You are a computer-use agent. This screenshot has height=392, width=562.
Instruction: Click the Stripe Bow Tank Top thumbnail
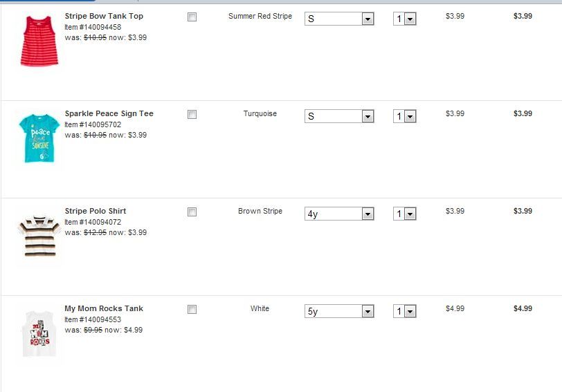click(39, 41)
